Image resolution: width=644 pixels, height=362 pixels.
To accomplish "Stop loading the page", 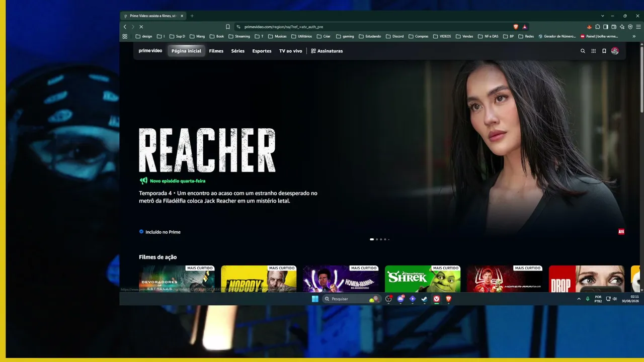I will point(141,27).
